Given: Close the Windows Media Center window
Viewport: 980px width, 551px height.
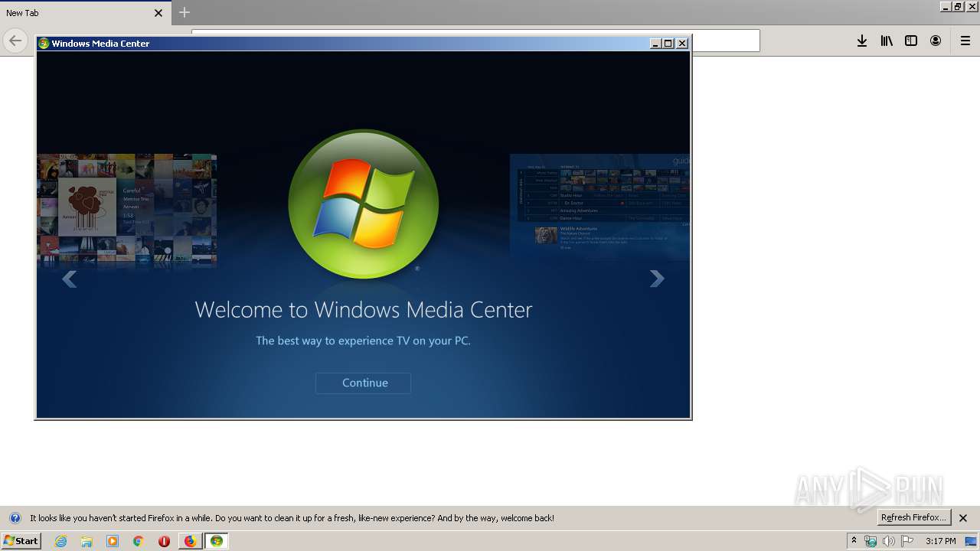Looking at the screenshot, I should click(682, 44).
